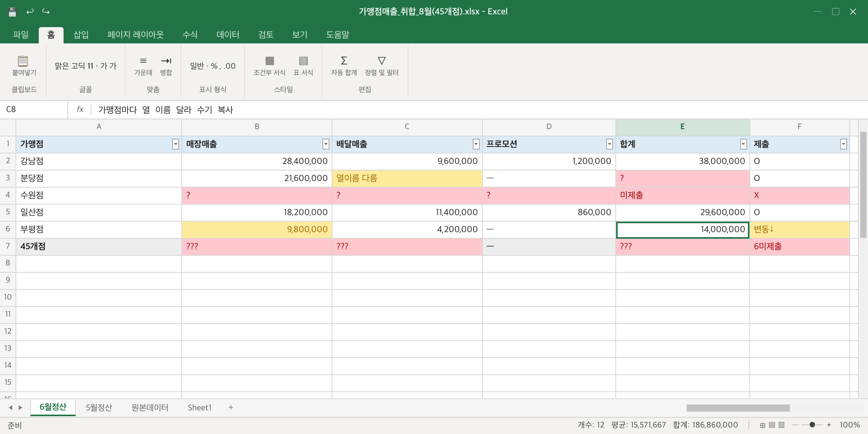Image resolution: width=868 pixels, height=434 pixels.
Task: Click the Name Box showing C8
Action: tap(34, 110)
